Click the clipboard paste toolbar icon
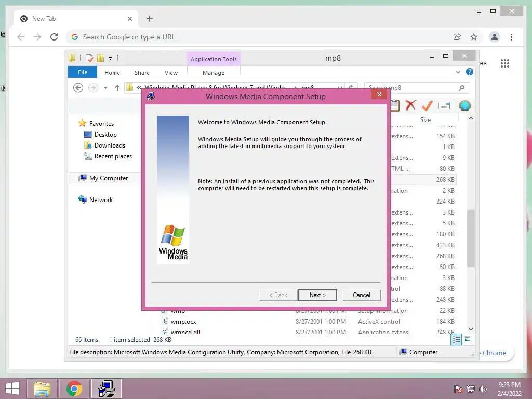Screen dimensions: 532x399 [394, 105]
